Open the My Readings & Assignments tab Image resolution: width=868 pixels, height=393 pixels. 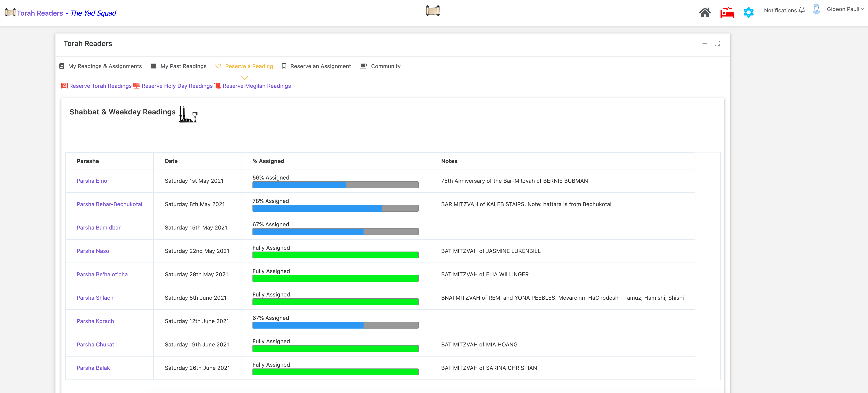click(x=105, y=66)
